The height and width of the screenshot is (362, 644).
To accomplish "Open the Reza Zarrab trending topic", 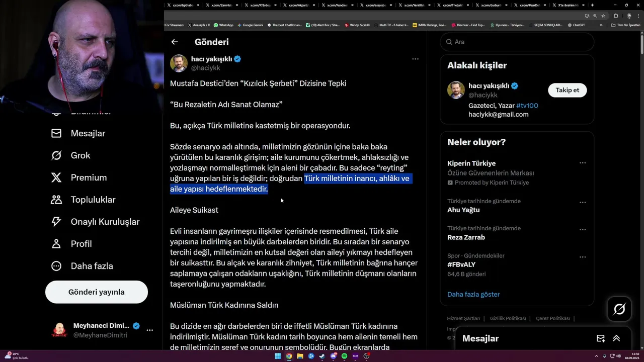I will click(466, 237).
